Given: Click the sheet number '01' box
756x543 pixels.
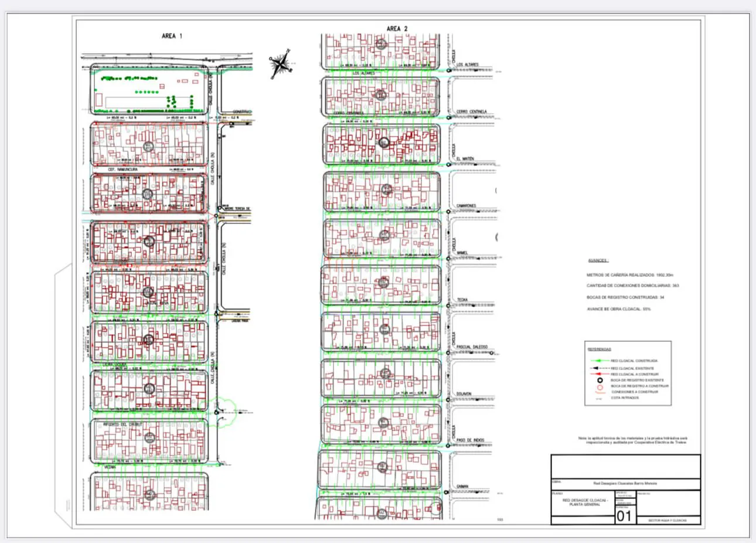Looking at the screenshot, I should (x=624, y=516).
